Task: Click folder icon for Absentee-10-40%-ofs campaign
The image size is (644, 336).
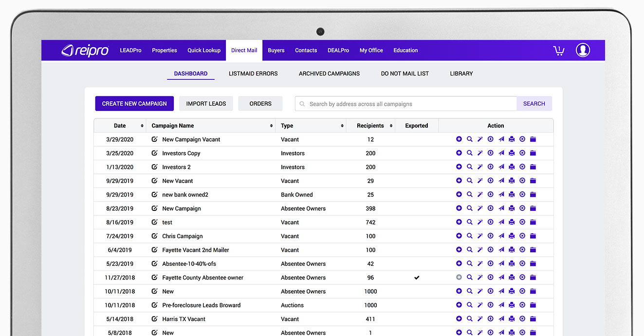Action: pyautogui.click(x=533, y=263)
